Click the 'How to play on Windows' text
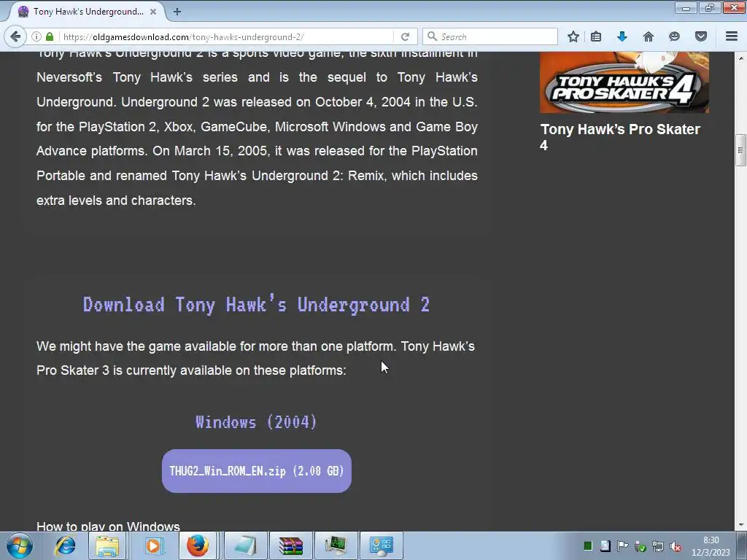Screen dimensions: 747x560 [108, 526]
